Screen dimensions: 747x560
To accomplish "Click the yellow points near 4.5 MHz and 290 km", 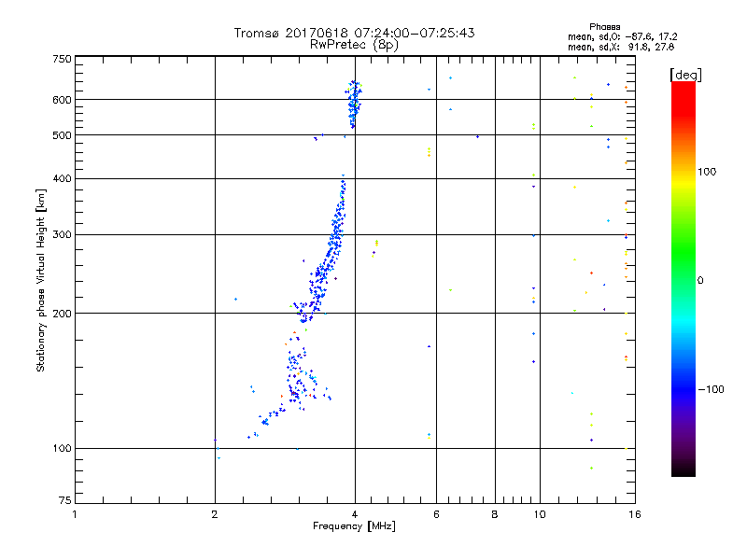I will pos(376,243).
